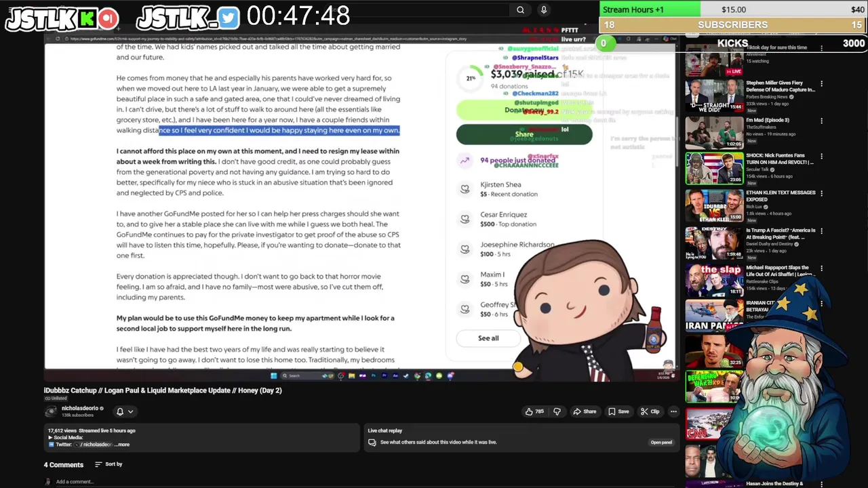Click Add a comment field
The width and height of the screenshot is (868, 488).
(x=75, y=482)
